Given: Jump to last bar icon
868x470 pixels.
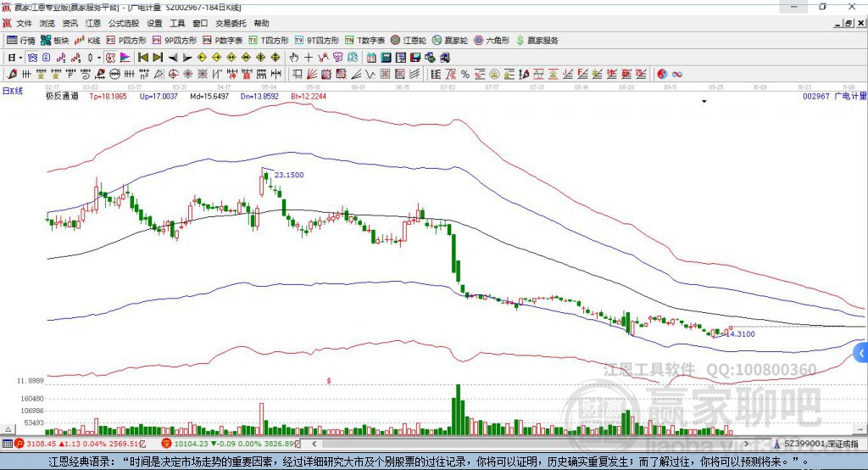Looking at the screenshot, I should pyautogui.click(x=158, y=58).
